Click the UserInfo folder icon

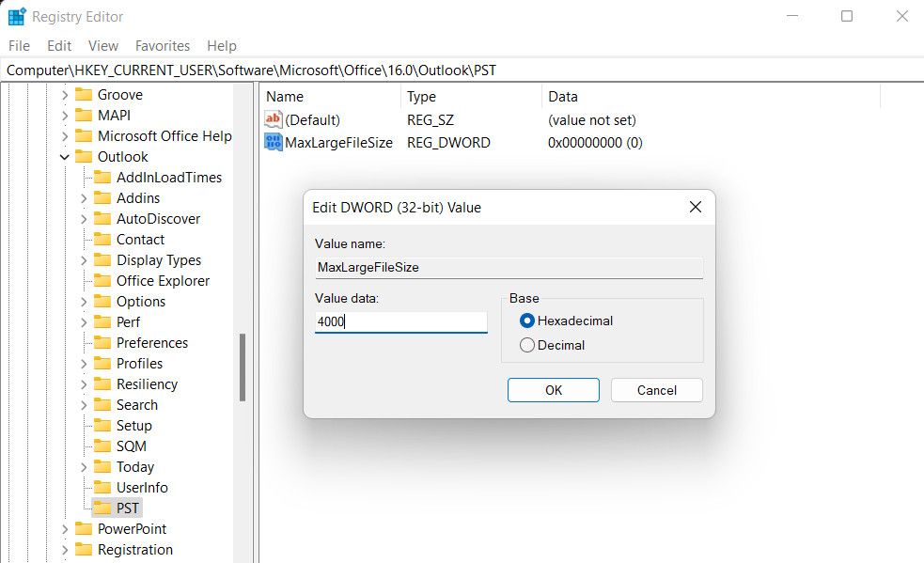click(102, 487)
